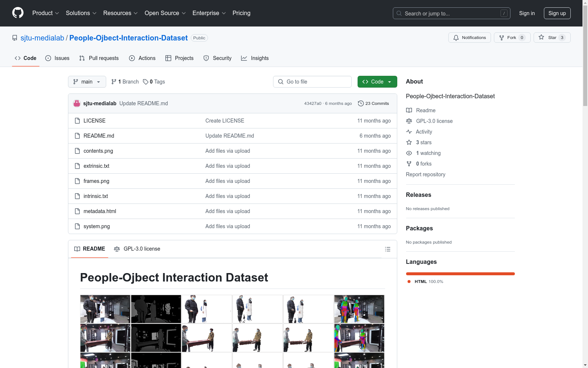The height and width of the screenshot is (368, 588).
Task: Click the Update README.md commit message in header
Action: (143, 103)
